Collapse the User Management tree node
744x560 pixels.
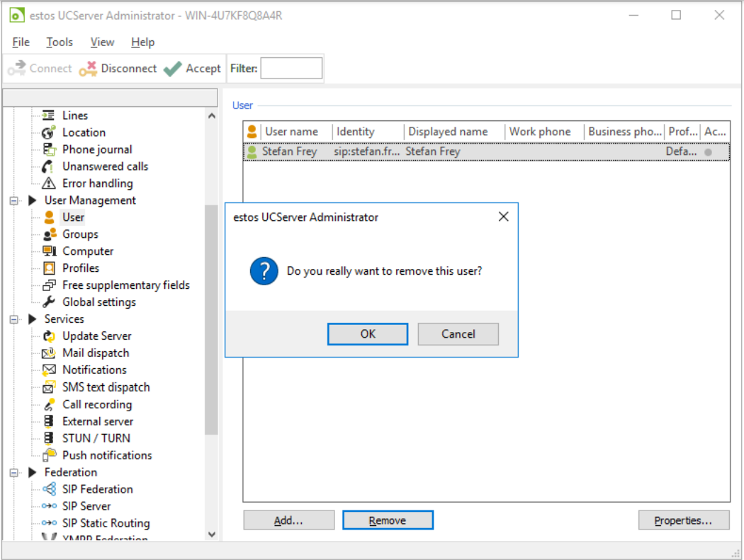[13, 201]
